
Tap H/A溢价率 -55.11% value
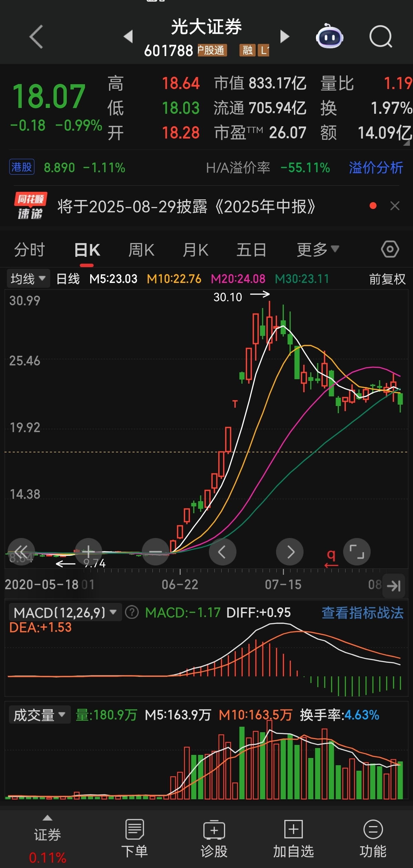(268, 168)
